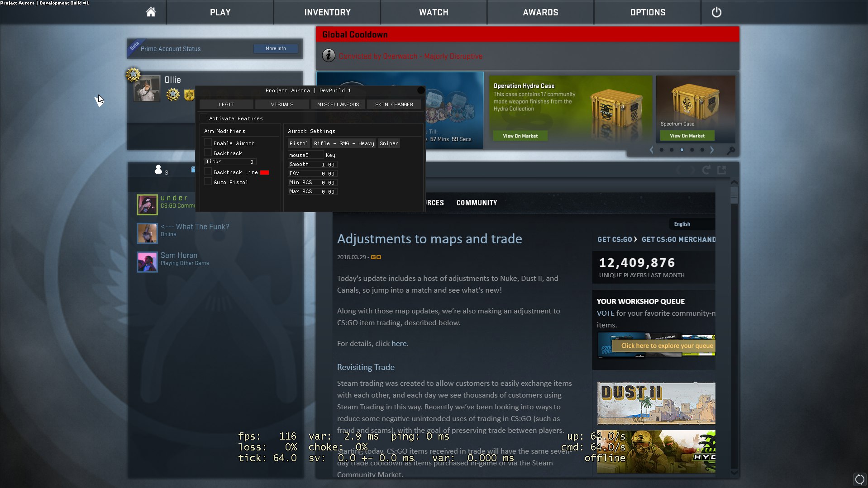Open the Operation Hydra soldier banner

[x=656, y=452]
